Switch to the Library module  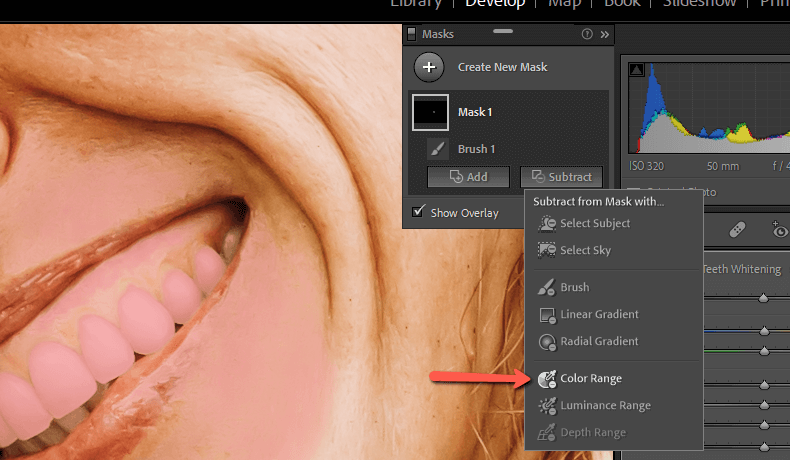[416, 4]
